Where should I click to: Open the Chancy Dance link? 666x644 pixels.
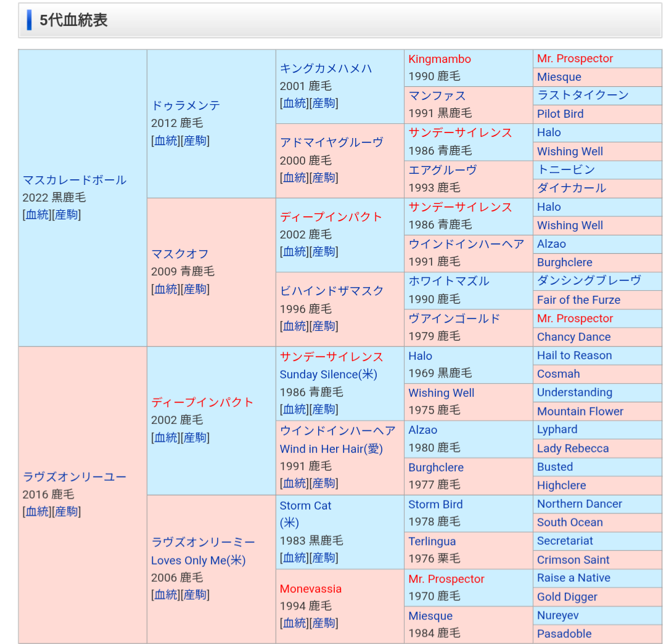tap(574, 336)
